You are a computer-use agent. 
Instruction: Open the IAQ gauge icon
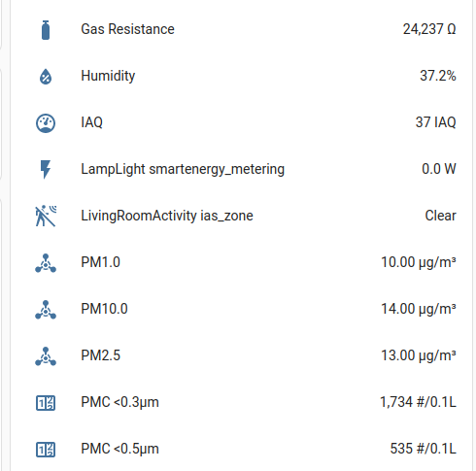46,123
